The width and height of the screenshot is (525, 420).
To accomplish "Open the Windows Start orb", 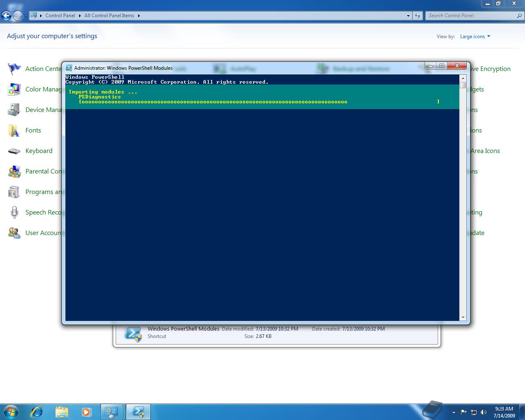I will 11,411.
